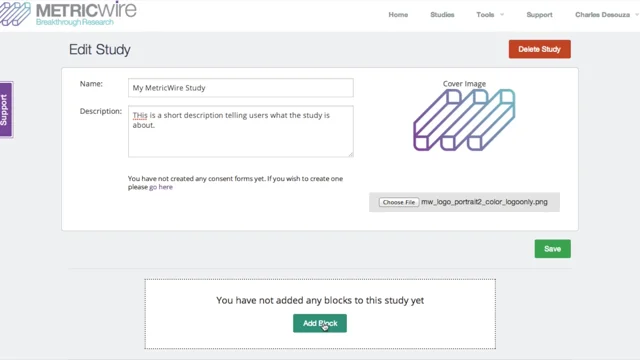Save the study with Save button
Image resolution: width=640 pixels, height=360 pixels.
click(553, 249)
